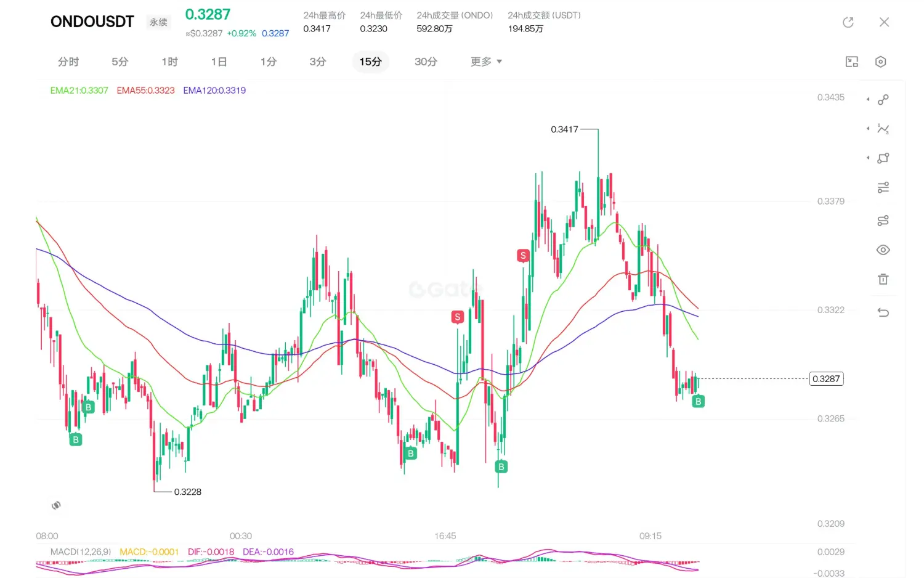Click the DIF:-0.0018 MACD value
Image resolution: width=924 pixels, height=578 pixels.
tap(211, 552)
